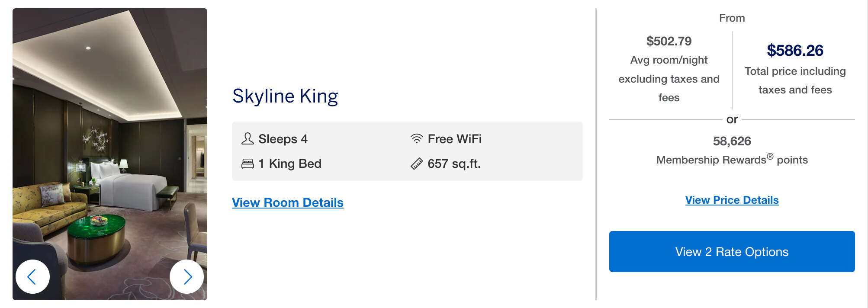This screenshot has width=868, height=308.
Task: Advance to the next room photo
Action: pos(187,276)
